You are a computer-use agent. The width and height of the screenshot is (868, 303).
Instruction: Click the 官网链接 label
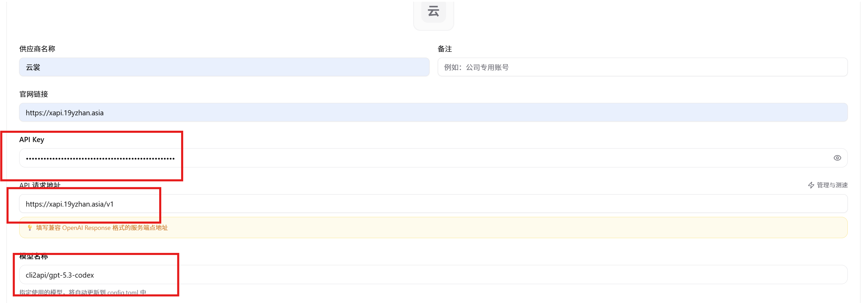(34, 94)
